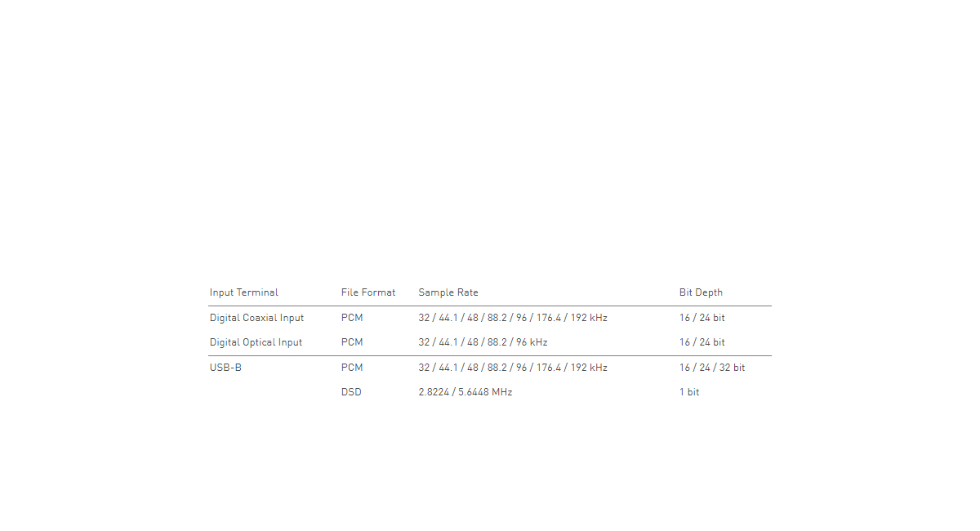Select the Sample Rate column header
This screenshot has height=531, width=980.
pyautogui.click(x=448, y=292)
